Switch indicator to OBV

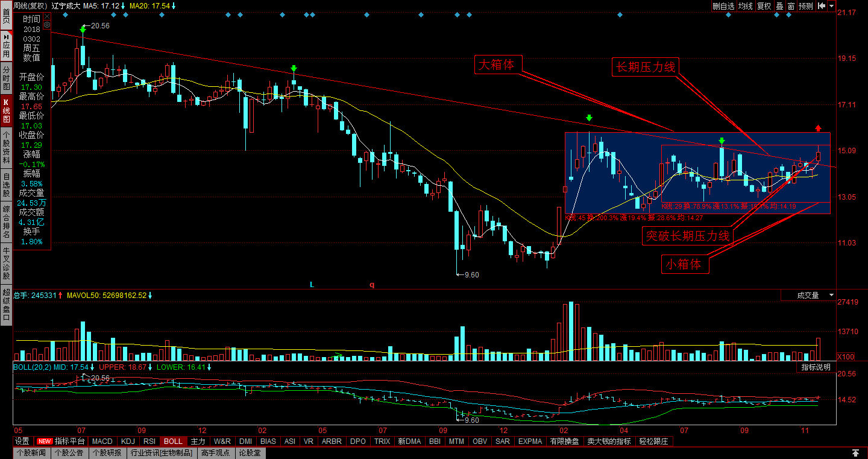(480, 442)
